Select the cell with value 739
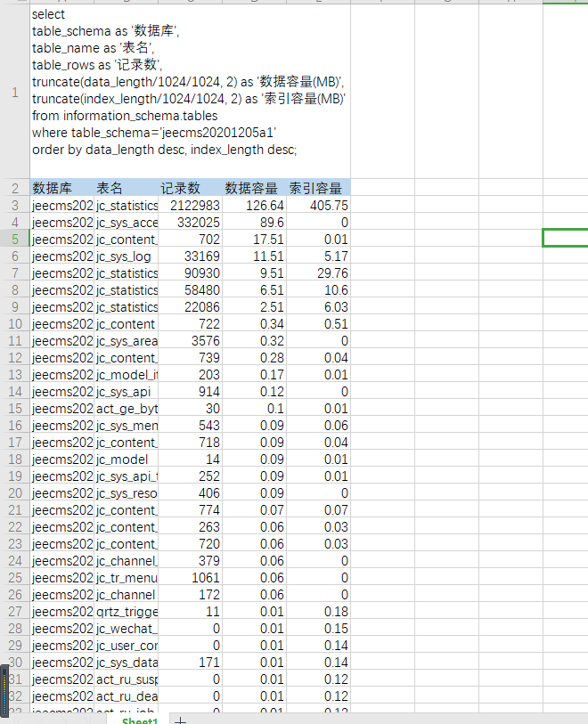This screenshot has height=724, width=588. (x=191, y=357)
